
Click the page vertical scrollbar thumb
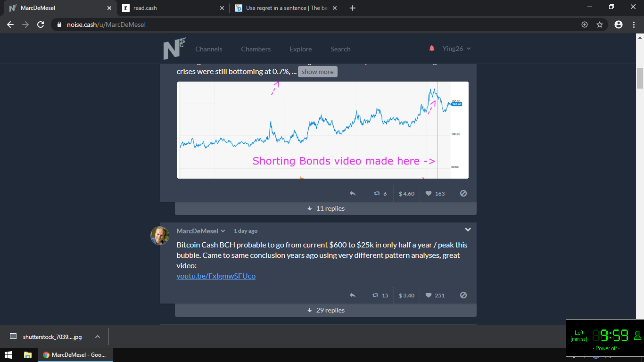(x=640, y=78)
